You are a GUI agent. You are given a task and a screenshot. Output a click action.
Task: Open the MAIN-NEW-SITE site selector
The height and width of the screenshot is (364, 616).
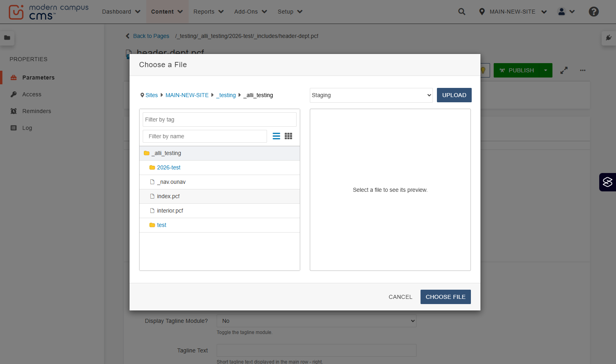click(513, 12)
